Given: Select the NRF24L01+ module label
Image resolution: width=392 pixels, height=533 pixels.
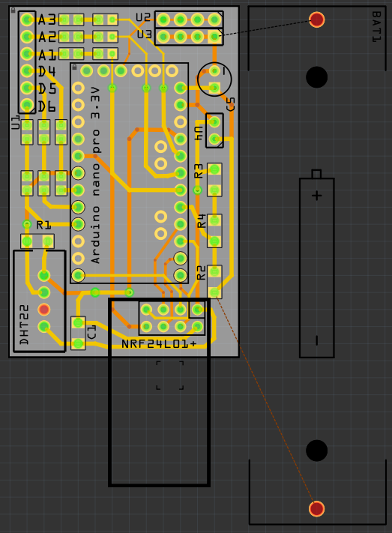Looking at the screenshot, I should pyautogui.click(x=159, y=344).
